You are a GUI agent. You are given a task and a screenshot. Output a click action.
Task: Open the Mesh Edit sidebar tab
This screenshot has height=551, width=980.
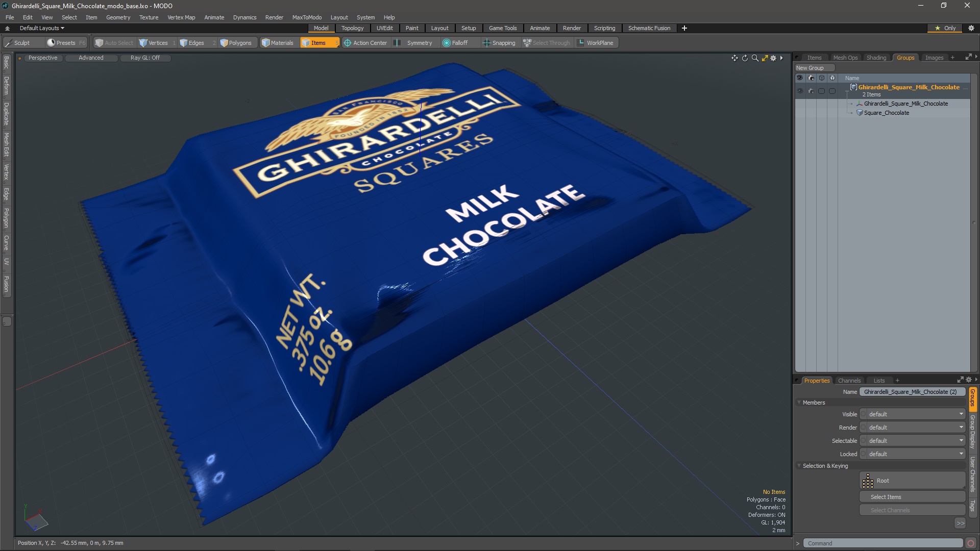pos(6,145)
